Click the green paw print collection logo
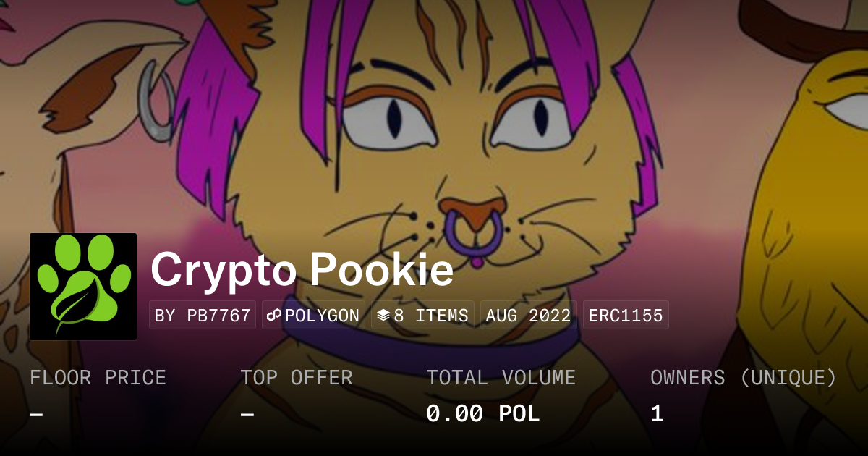 [x=83, y=287]
